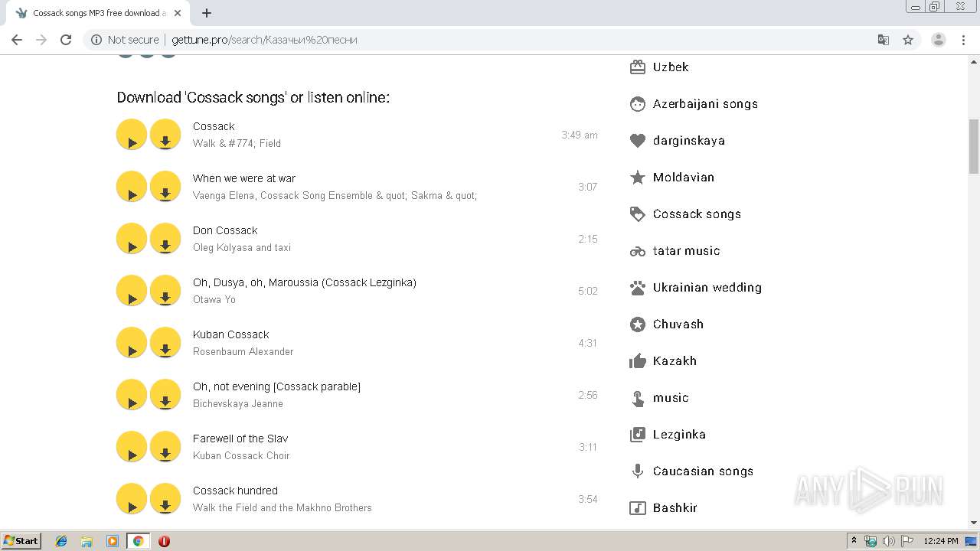Click the microphone icon beside Caucasian songs
This screenshot has height=551, width=980.
[x=638, y=471]
